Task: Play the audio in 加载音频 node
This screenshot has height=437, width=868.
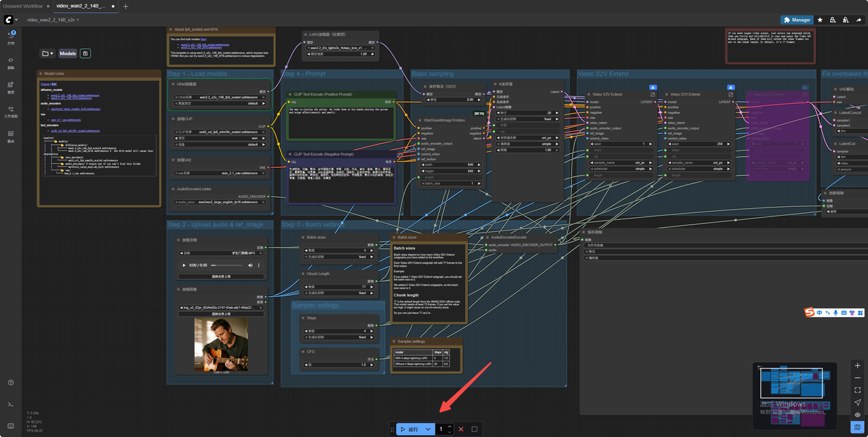Action: point(183,265)
